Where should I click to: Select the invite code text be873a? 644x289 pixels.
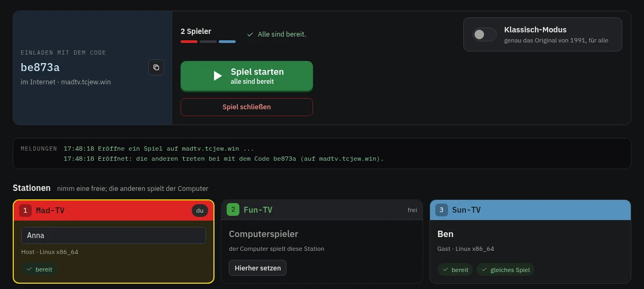tap(40, 67)
